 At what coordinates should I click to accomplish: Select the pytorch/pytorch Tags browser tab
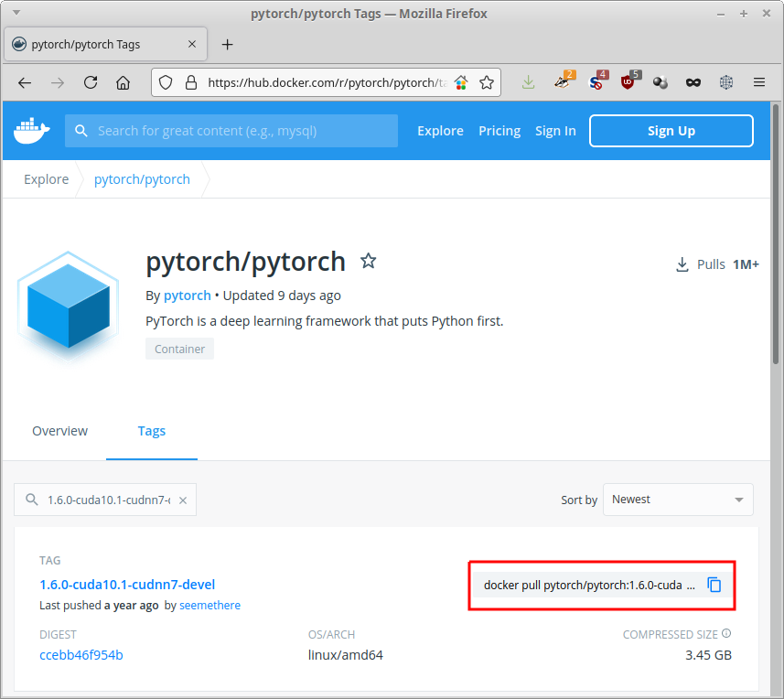point(105,45)
